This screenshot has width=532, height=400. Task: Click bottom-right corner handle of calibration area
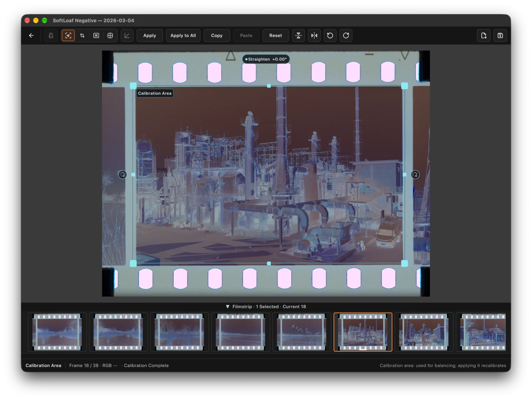click(404, 263)
